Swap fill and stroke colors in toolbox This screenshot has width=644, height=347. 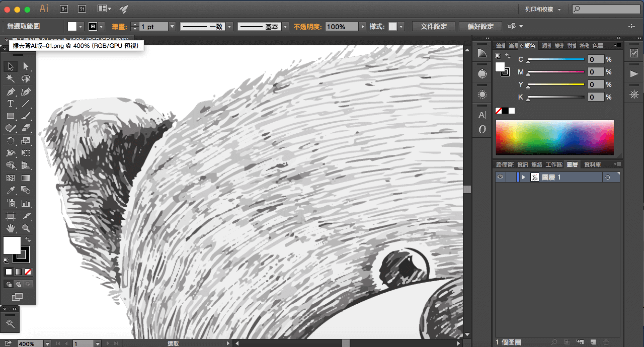tap(28, 240)
